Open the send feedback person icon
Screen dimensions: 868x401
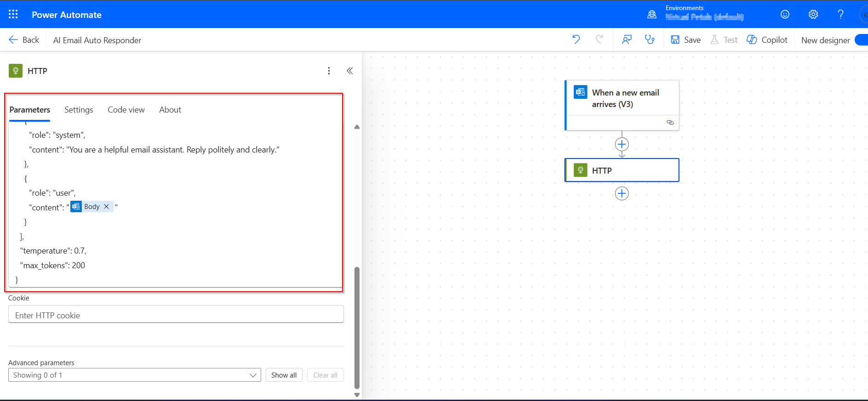tap(627, 40)
